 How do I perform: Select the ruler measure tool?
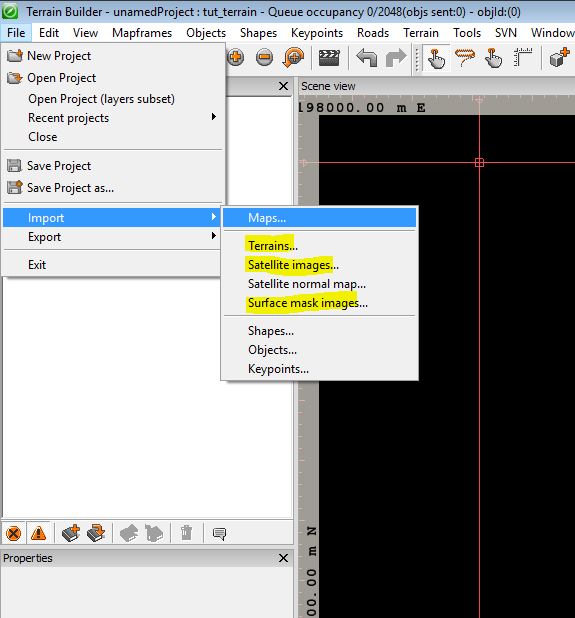coord(523,58)
